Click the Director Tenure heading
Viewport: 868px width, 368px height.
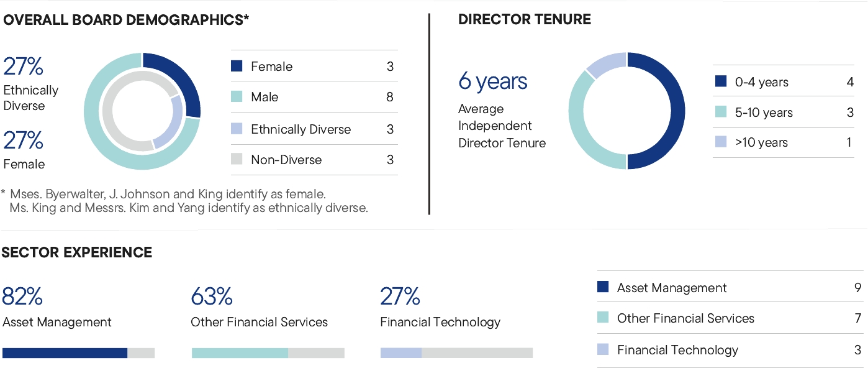[x=525, y=20]
